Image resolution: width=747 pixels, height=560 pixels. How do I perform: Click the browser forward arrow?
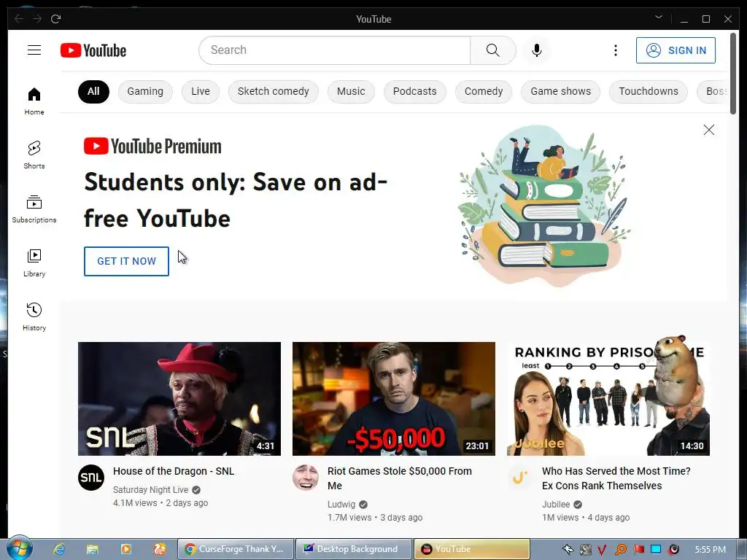(37, 18)
